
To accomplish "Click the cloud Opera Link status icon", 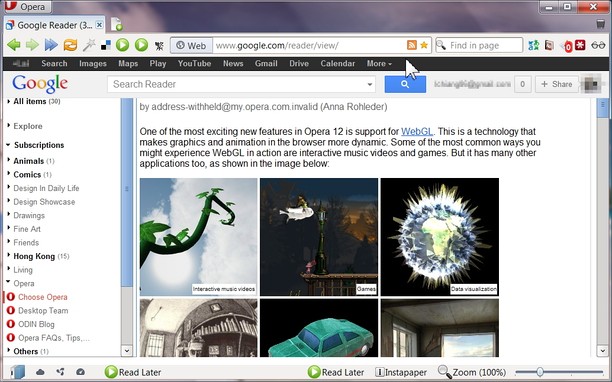I will [x=40, y=372].
